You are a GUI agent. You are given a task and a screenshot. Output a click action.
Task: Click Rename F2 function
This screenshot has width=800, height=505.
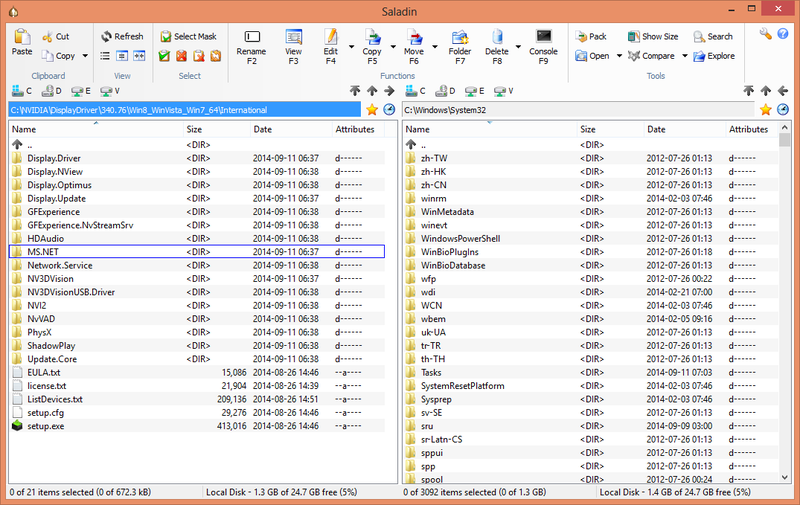click(252, 47)
